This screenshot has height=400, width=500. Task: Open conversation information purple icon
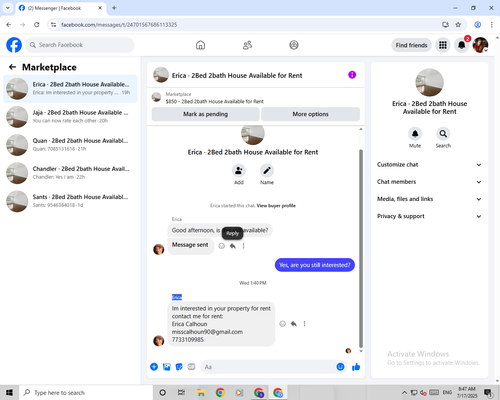[x=352, y=75]
